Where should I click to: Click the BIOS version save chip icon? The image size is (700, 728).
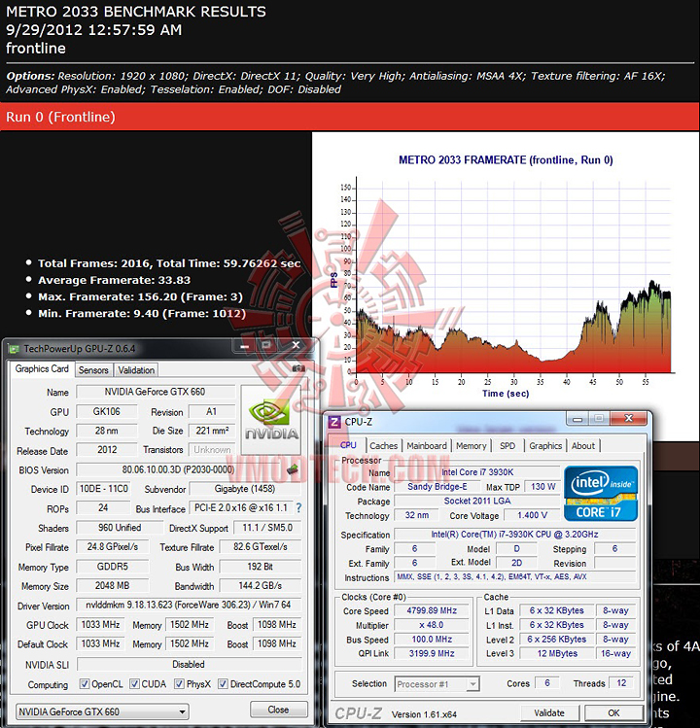tap(293, 469)
